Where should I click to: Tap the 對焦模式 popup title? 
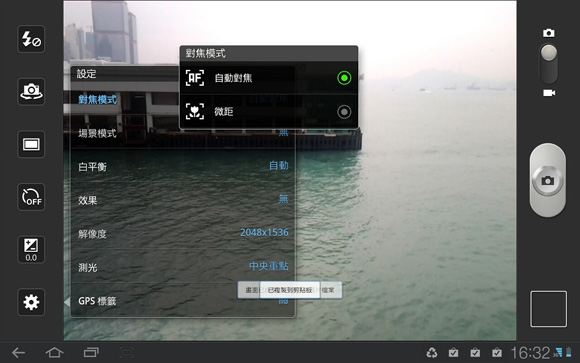click(x=205, y=53)
